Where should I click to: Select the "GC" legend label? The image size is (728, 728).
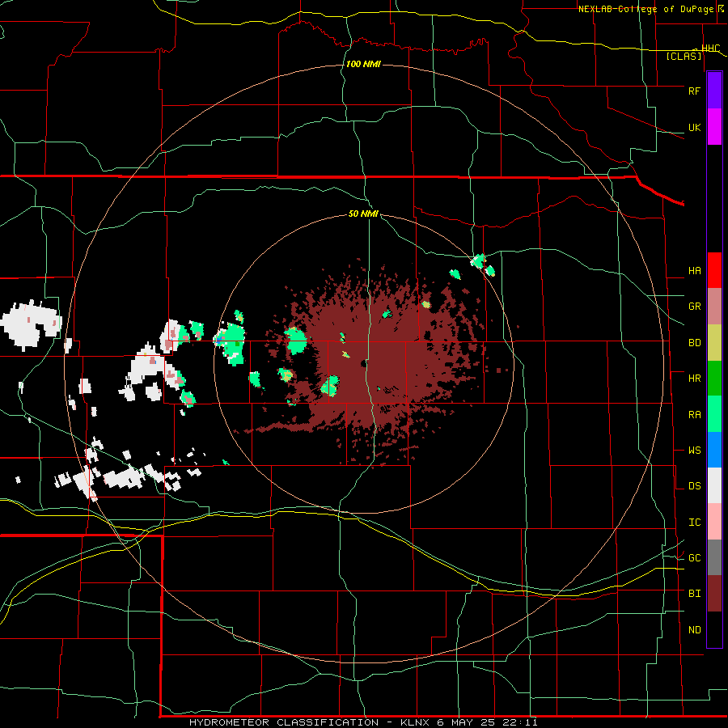pos(694,558)
